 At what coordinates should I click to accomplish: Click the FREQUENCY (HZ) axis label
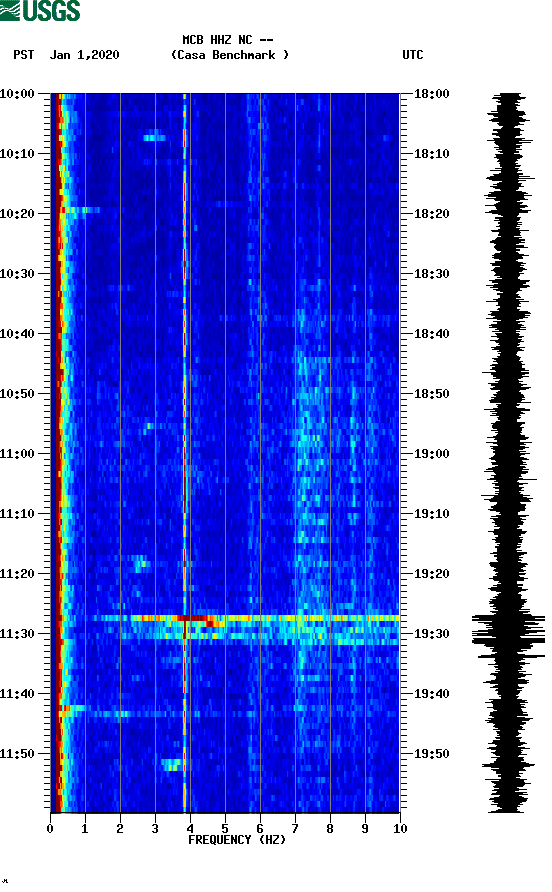click(237, 840)
